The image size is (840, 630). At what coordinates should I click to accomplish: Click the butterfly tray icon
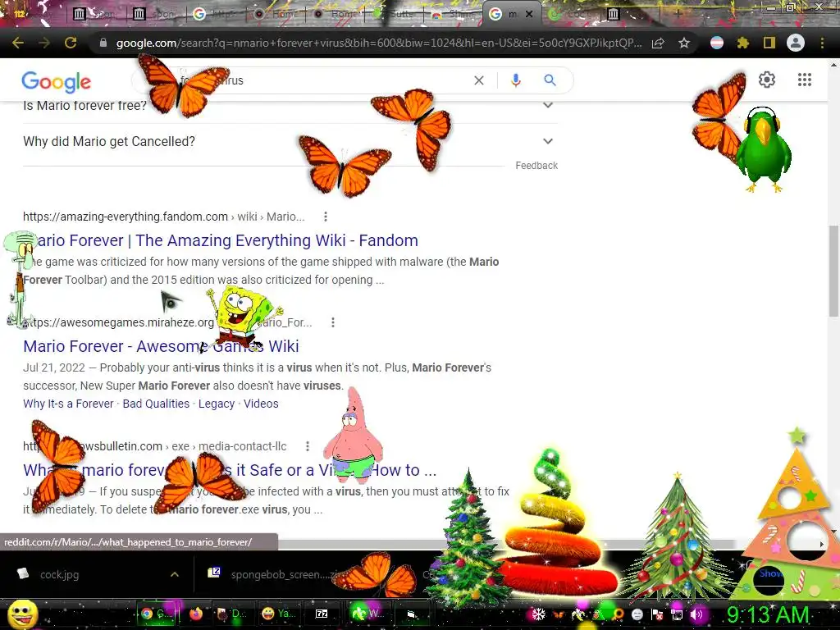click(x=558, y=614)
